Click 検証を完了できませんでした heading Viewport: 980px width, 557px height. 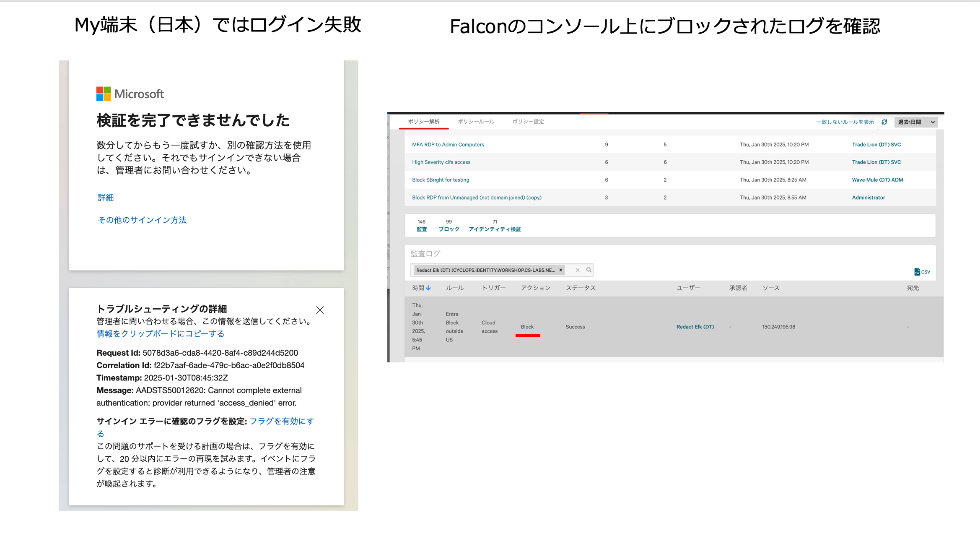[x=193, y=120]
